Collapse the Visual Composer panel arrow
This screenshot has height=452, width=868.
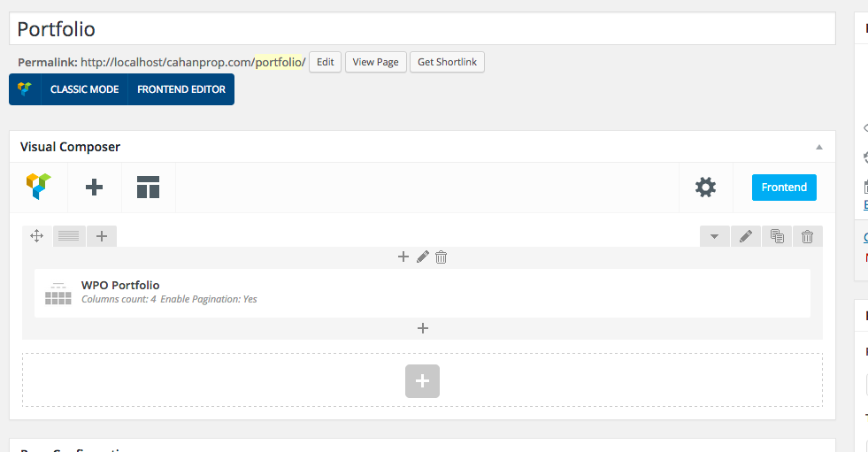coord(818,147)
